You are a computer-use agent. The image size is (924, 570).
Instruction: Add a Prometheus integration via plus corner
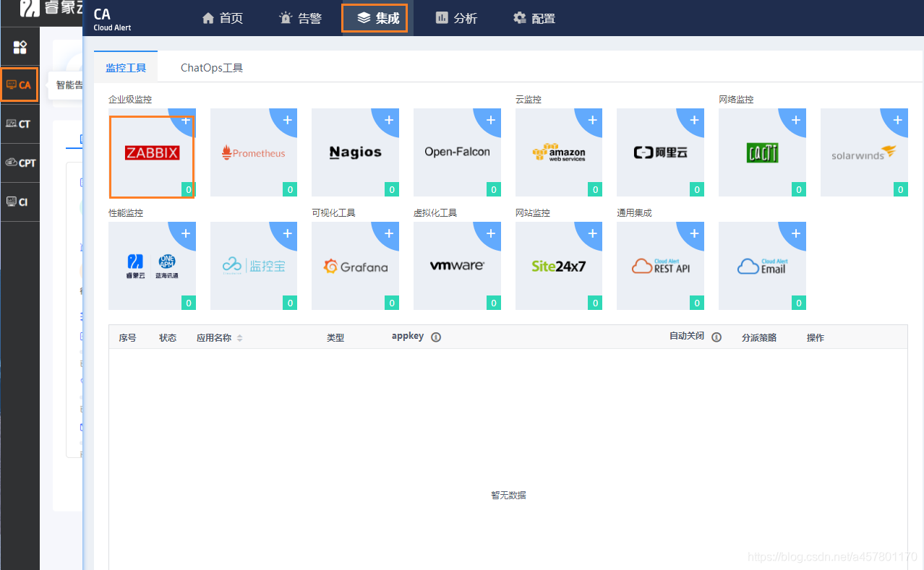point(287,120)
